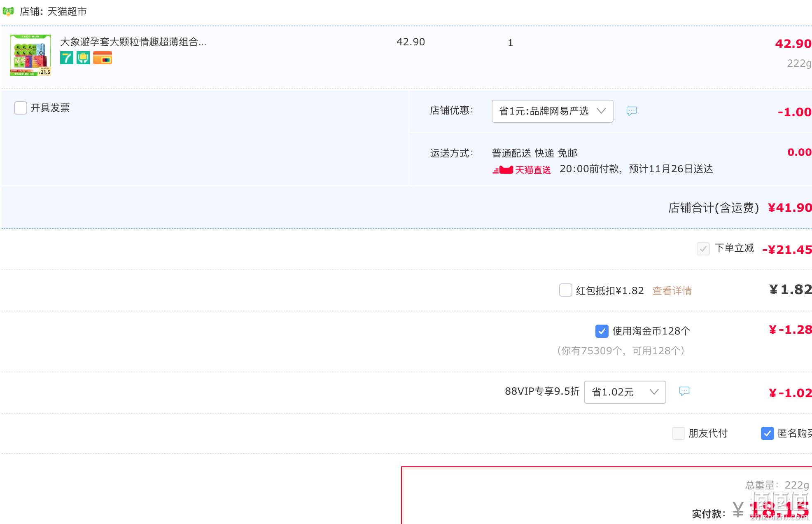Tick the 红包抵扣¥1.82 checkbox
The image size is (812, 524).
[x=565, y=290]
